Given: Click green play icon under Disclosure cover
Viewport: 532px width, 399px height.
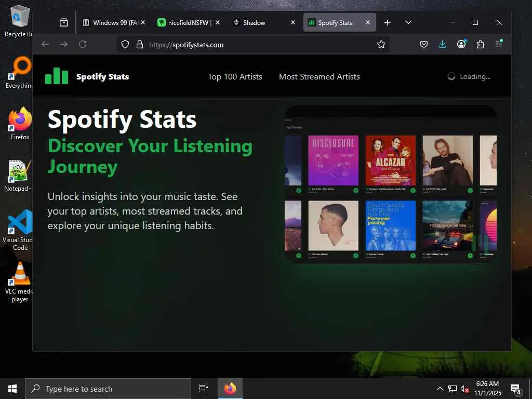Looking at the screenshot, I should pos(355,191).
